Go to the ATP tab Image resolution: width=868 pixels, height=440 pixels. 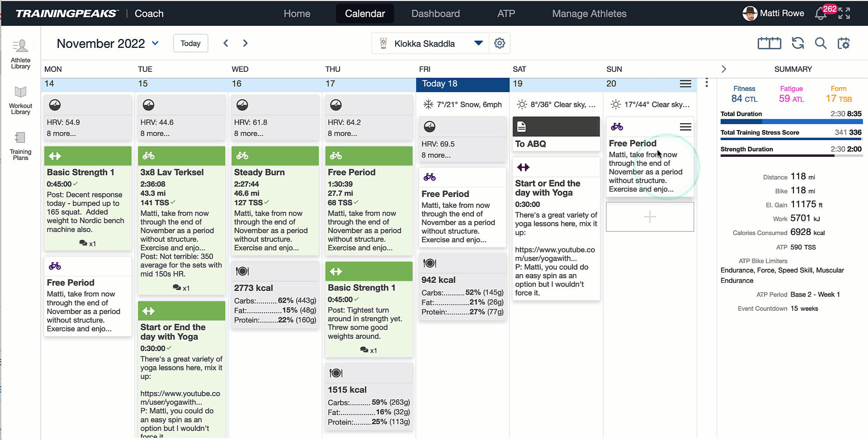[x=506, y=14]
